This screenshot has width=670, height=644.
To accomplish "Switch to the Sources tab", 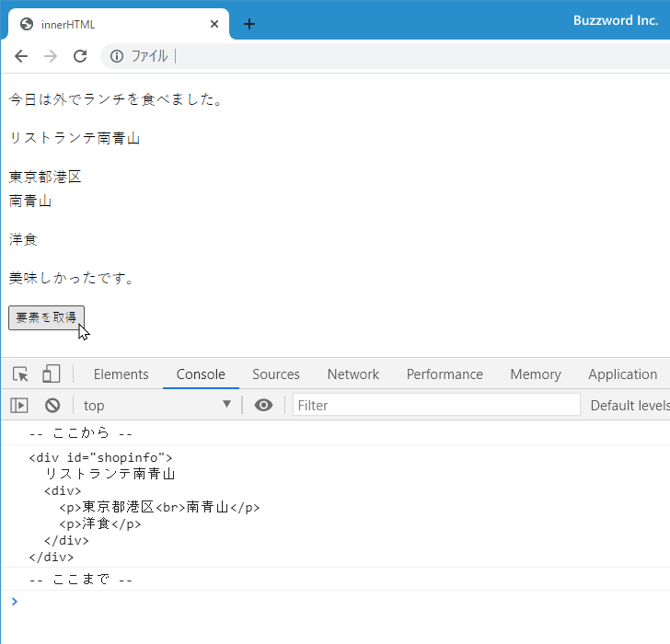I will point(276,374).
